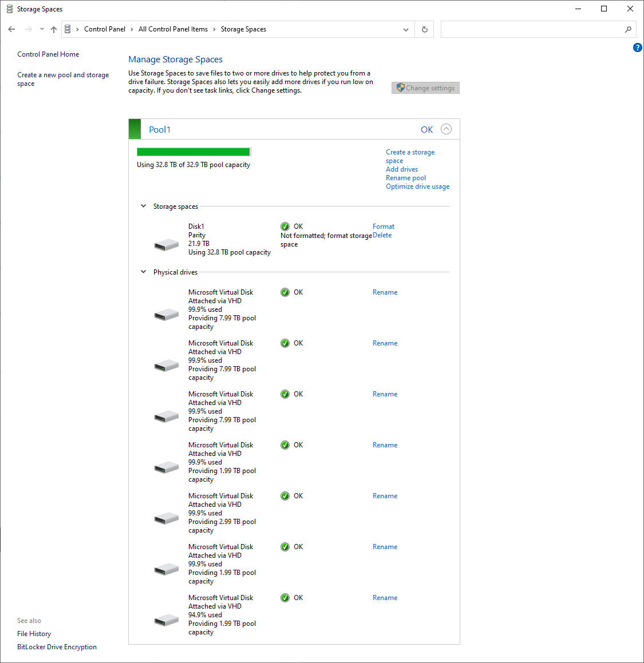The image size is (644, 663).
Task: Go up one level with the up arrow
Action: (x=54, y=29)
